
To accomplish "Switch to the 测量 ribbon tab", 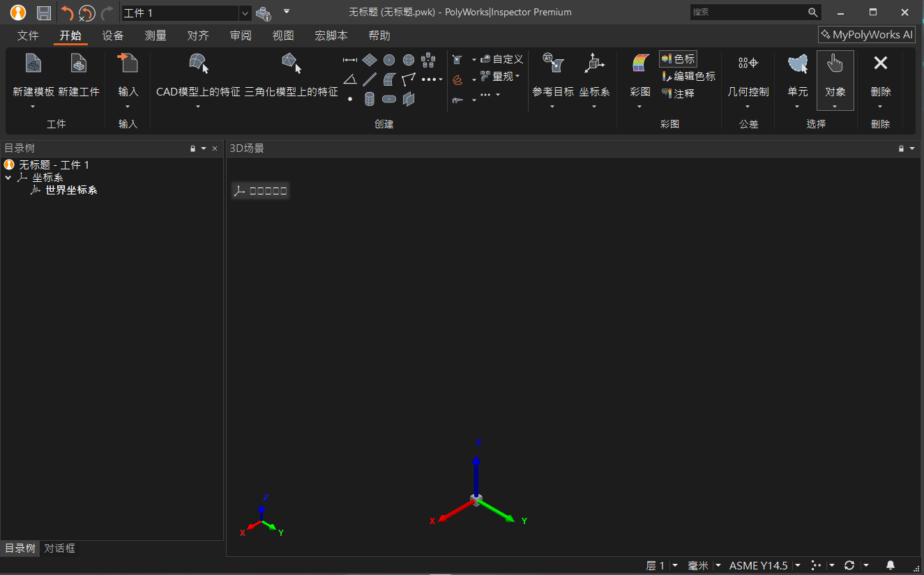I will (156, 36).
